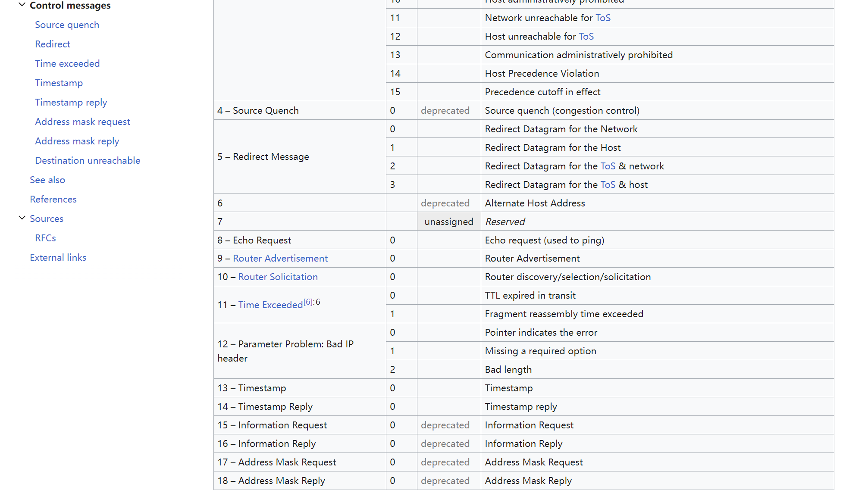Image resolution: width=868 pixels, height=490 pixels.
Task: Click 'Redirect Datagram for the Network' cell
Action: pos(657,129)
